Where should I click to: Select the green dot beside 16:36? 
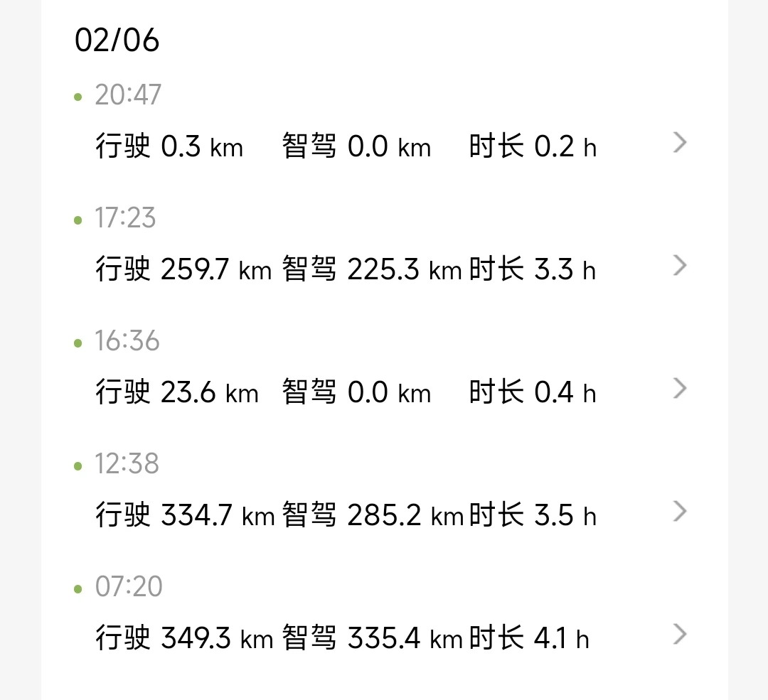coord(78,343)
